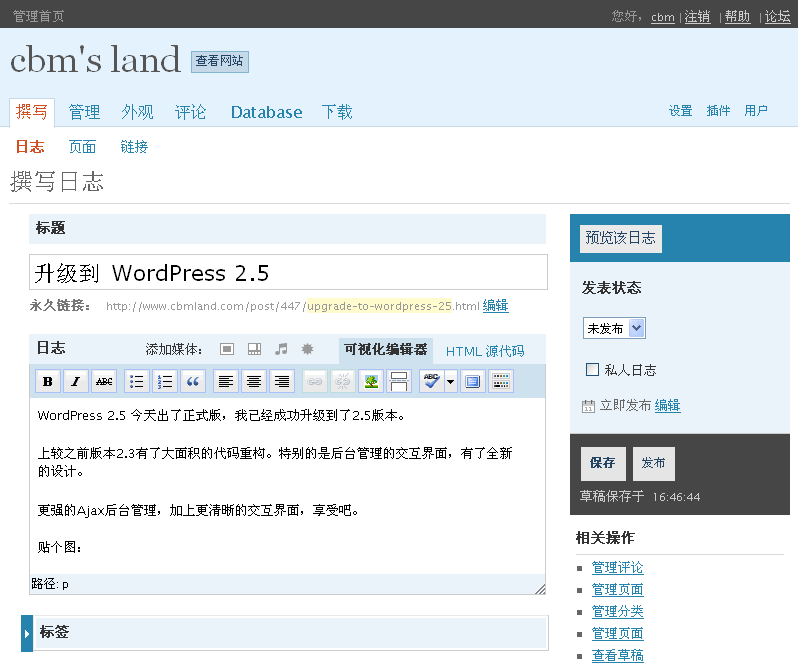Show the advanced toolbar kitchen sink
798x667 pixels.
(501, 381)
